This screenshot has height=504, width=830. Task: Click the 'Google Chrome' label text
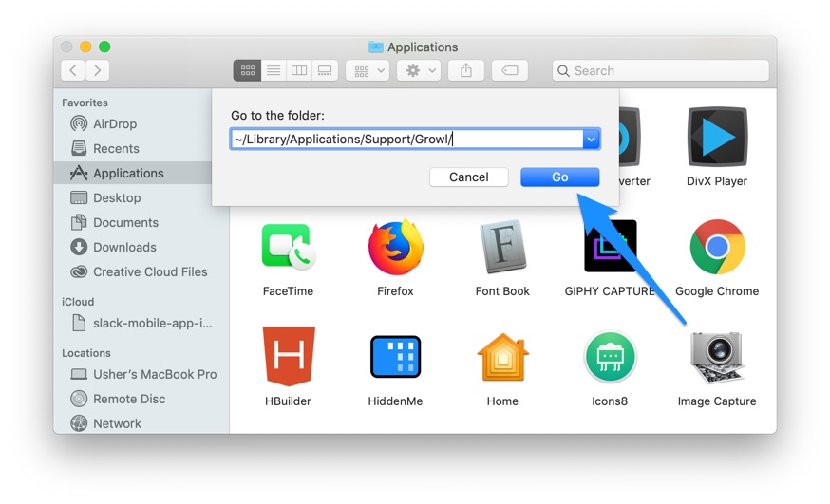717,290
